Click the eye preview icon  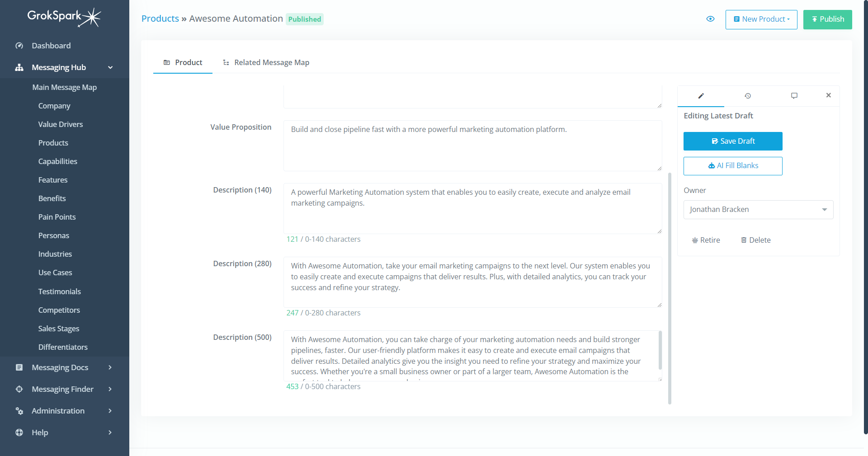coord(710,19)
